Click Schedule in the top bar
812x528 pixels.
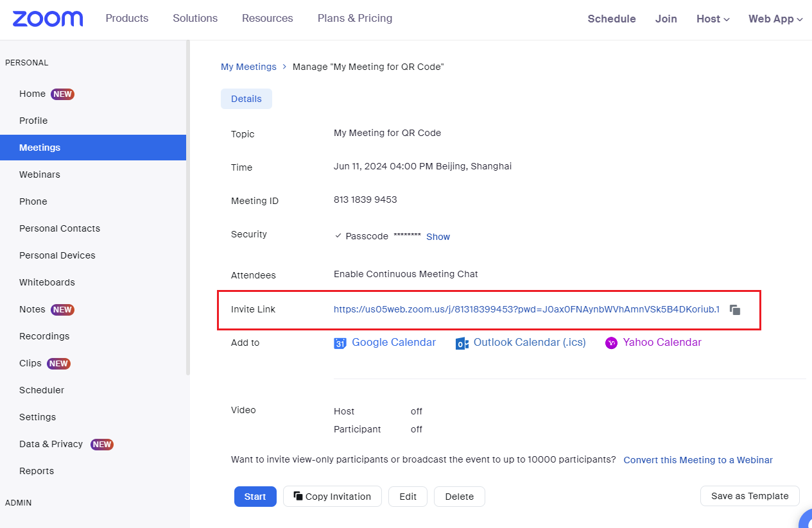(x=612, y=19)
